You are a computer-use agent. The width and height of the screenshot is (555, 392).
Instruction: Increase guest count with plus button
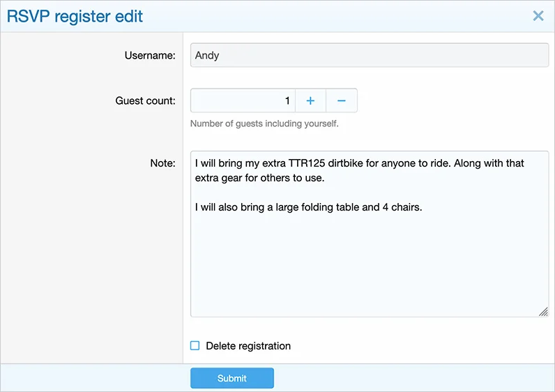[x=310, y=100]
